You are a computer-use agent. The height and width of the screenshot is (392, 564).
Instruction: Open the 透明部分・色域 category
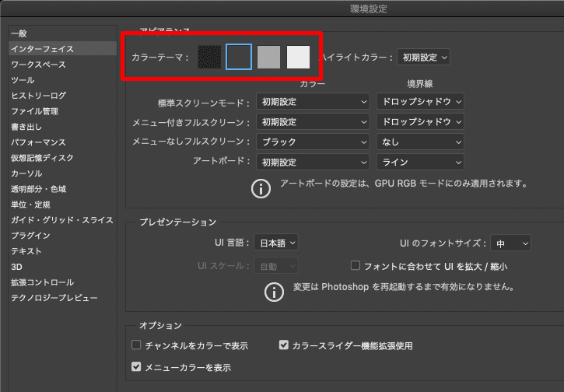point(62,189)
